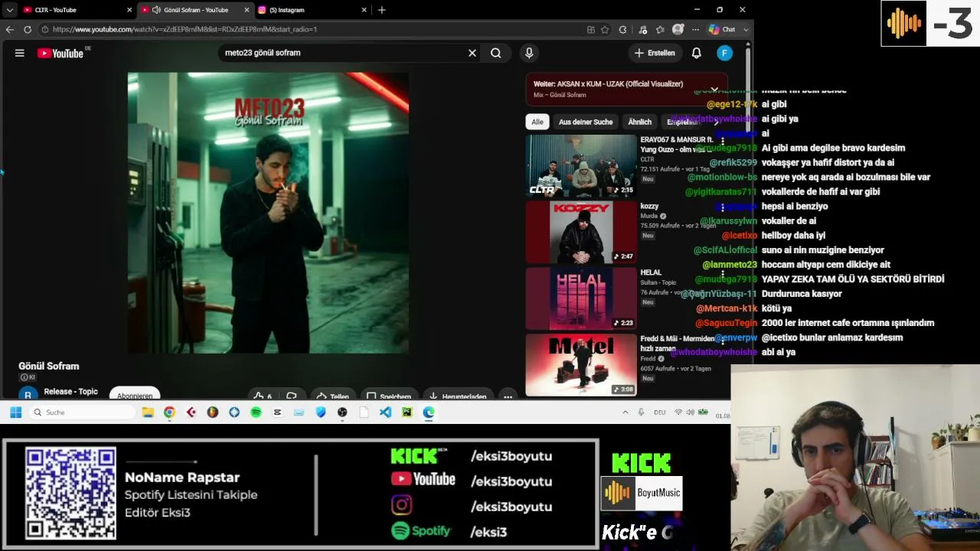Close the CLTR - YouTube tab
Viewport: 980px width, 551px height.
pyautogui.click(x=129, y=10)
